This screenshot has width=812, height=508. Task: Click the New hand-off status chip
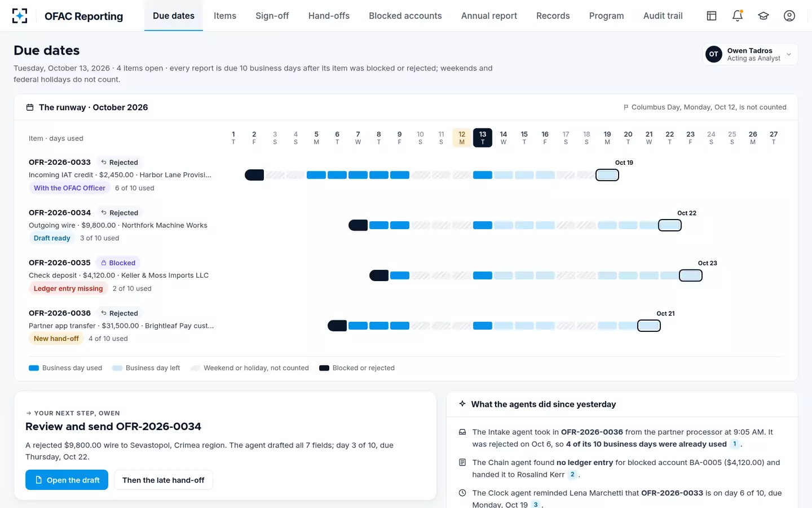click(56, 339)
